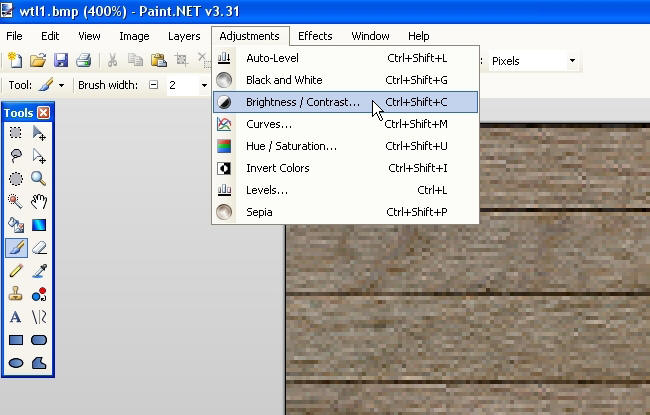Screen dimensions: 650x415
Task: Open the File menu
Action: click(x=14, y=36)
